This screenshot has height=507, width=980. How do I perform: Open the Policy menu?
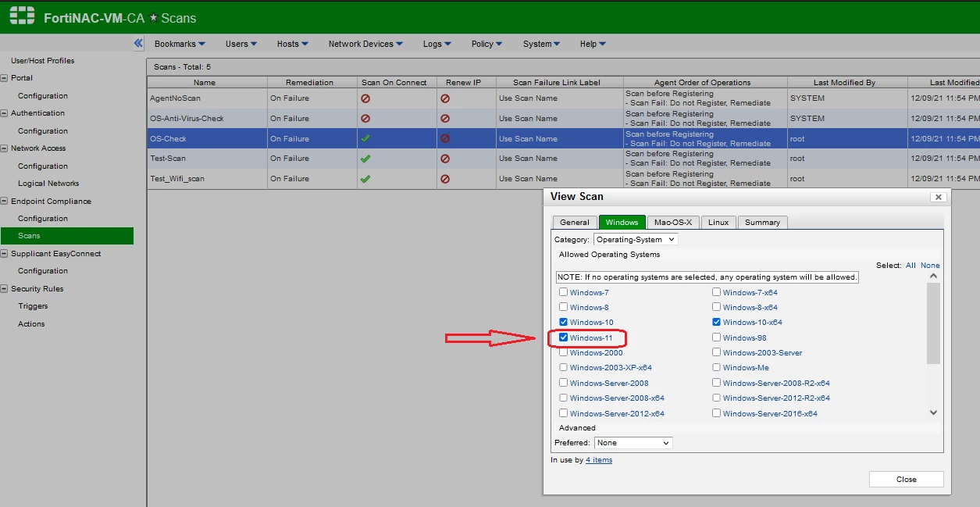pyautogui.click(x=486, y=44)
